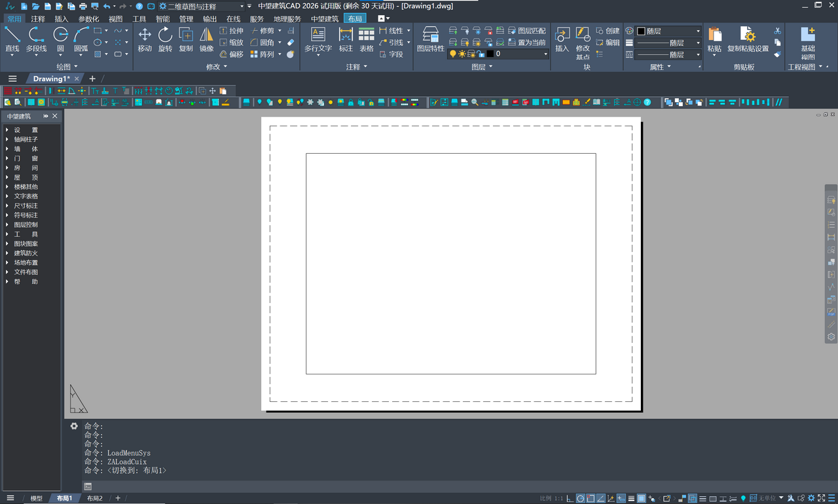Switch to the 布局2 layout tab
838x504 pixels.
(x=95, y=498)
